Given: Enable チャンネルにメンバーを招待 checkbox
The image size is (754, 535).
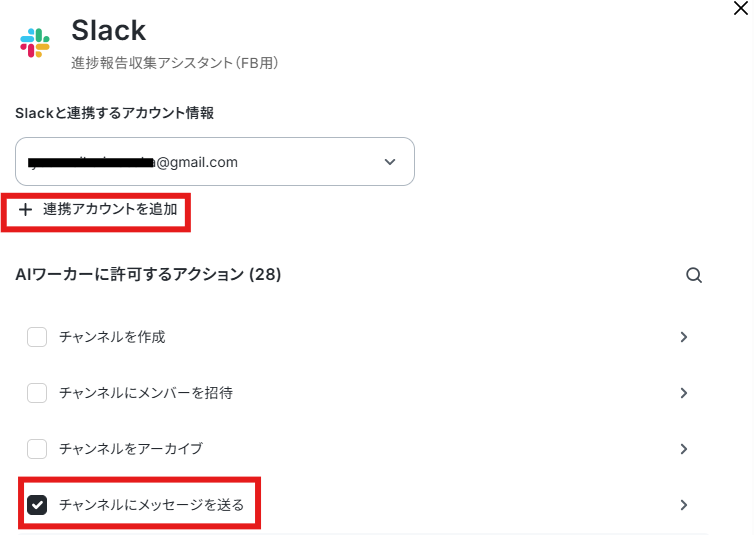Looking at the screenshot, I should coord(37,393).
